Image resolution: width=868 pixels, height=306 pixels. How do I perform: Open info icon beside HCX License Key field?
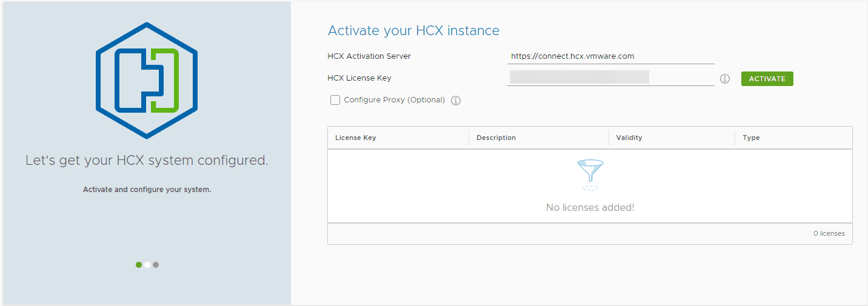724,79
